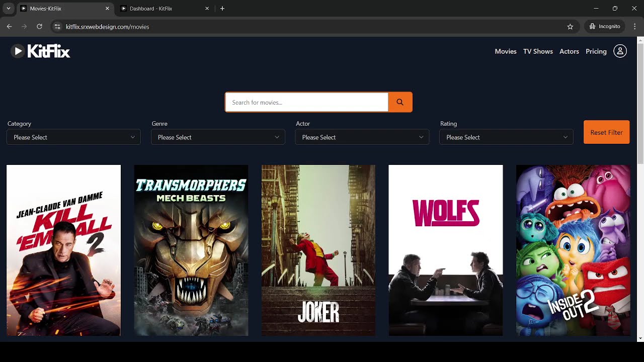This screenshot has height=362, width=644.
Task: Open the tab search dropdown arrow
Action: (8, 9)
